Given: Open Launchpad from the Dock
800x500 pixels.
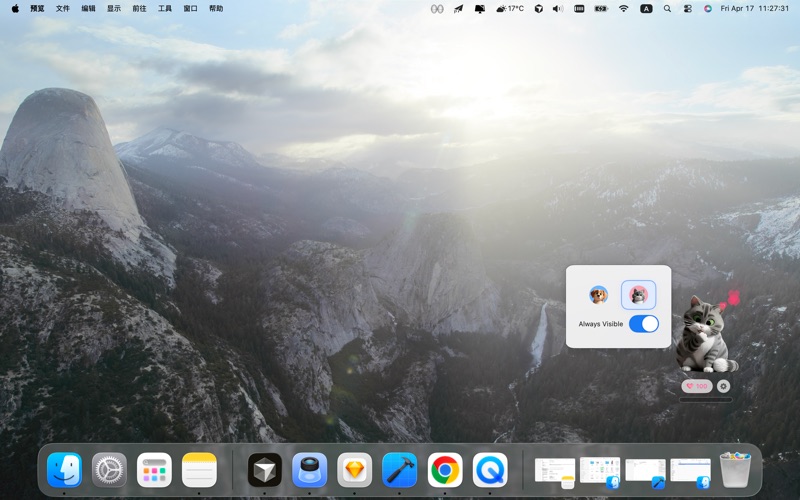Looking at the screenshot, I should 154,470.
